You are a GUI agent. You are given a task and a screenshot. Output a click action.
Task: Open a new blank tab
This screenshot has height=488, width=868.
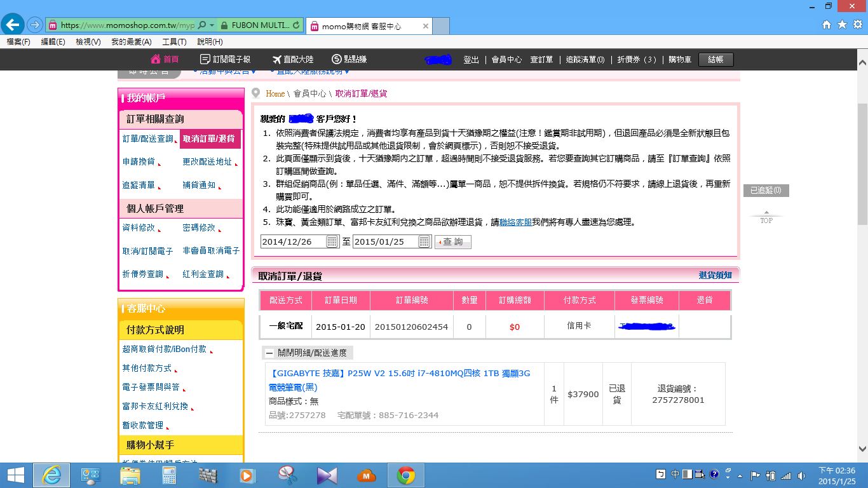tap(441, 26)
